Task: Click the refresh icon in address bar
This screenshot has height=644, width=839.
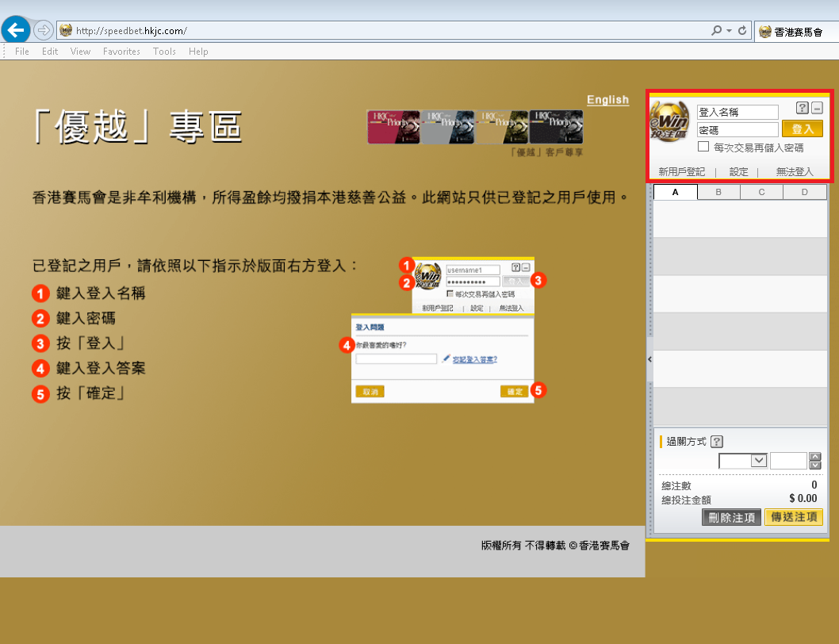Action: (742, 31)
